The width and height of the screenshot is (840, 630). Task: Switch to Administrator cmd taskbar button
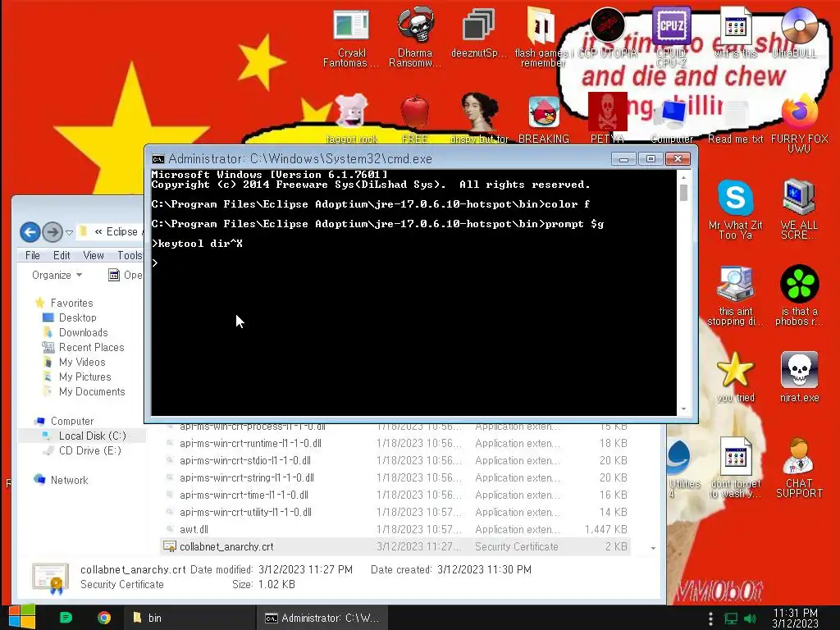[x=322, y=618]
